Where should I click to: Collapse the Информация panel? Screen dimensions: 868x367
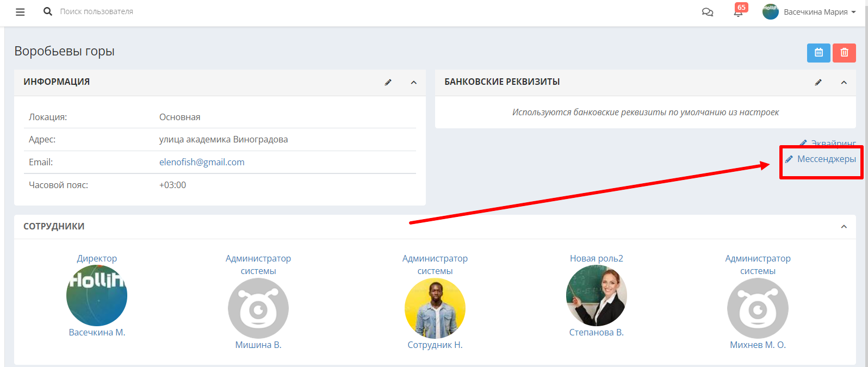[413, 83]
